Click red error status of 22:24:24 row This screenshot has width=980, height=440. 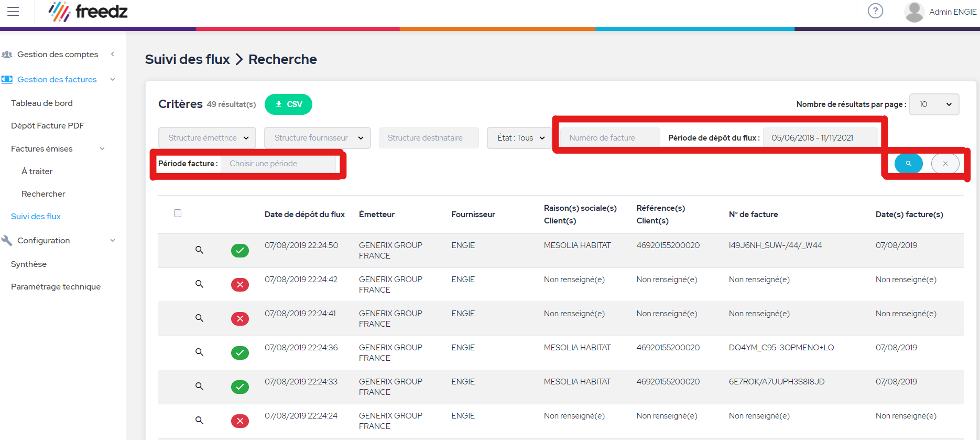click(x=240, y=421)
